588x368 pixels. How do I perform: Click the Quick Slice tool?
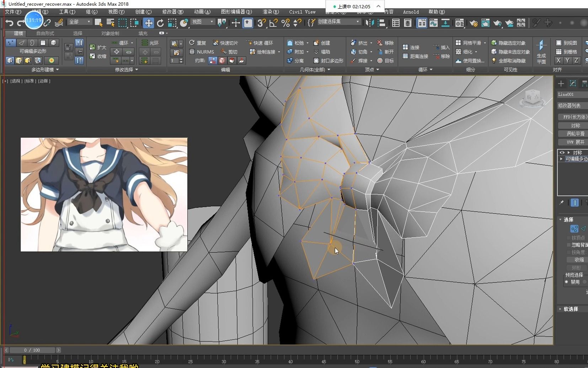click(x=225, y=43)
